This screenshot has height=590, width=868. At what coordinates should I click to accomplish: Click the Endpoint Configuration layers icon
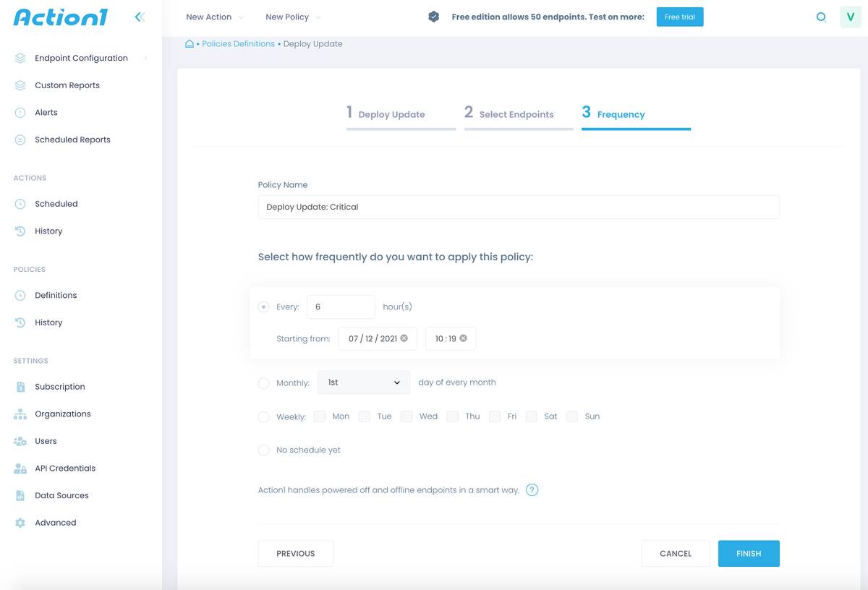pyautogui.click(x=20, y=58)
